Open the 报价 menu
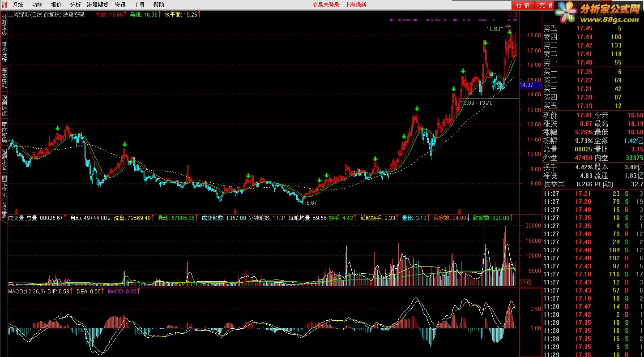Viewport: 644px width, 357px height. click(x=56, y=5)
